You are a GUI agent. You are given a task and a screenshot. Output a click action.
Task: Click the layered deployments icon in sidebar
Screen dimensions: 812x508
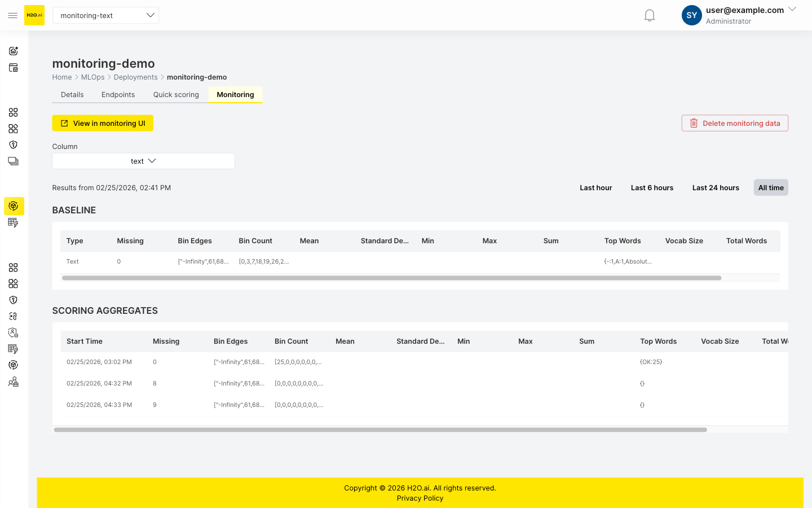13,161
